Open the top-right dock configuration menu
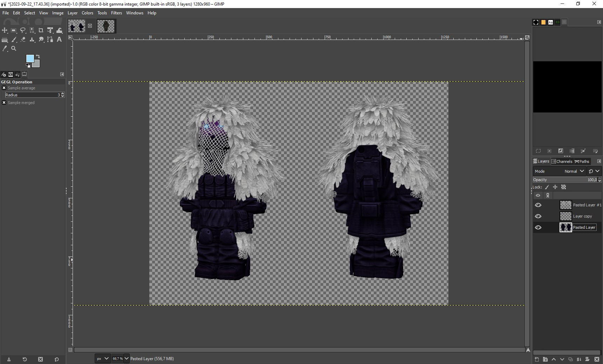Screen dimensions: 603x364 click(x=599, y=22)
